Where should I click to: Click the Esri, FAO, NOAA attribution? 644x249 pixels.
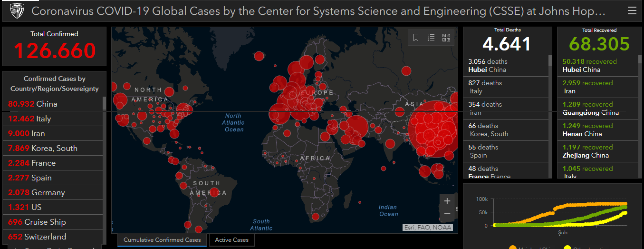pos(427,227)
